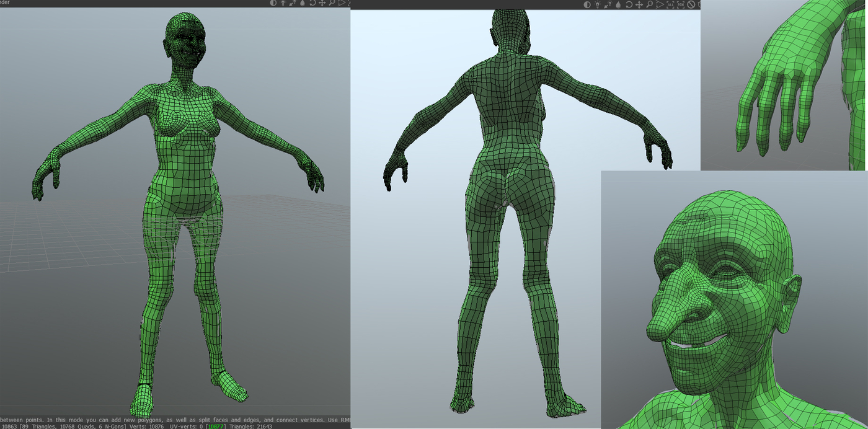Activate the rotate camera icon above the front-view model
This screenshot has height=429, width=868.
[x=313, y=2]
